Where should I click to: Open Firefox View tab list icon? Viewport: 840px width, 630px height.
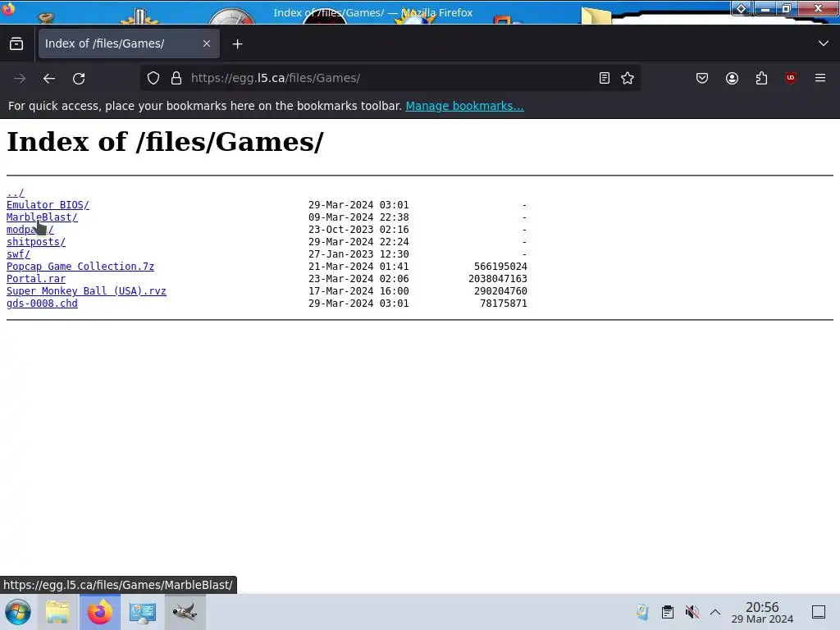click(16, 44)
